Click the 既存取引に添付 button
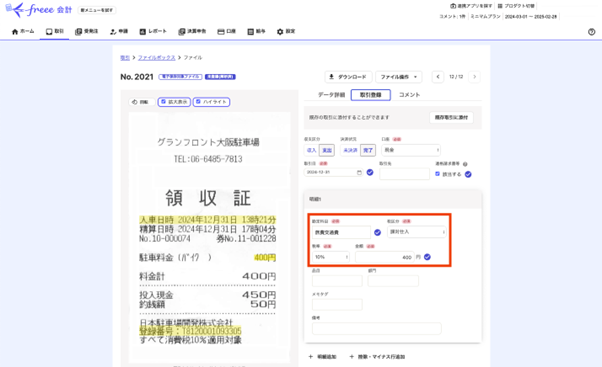602x367 pixels. tap(451, 117)
